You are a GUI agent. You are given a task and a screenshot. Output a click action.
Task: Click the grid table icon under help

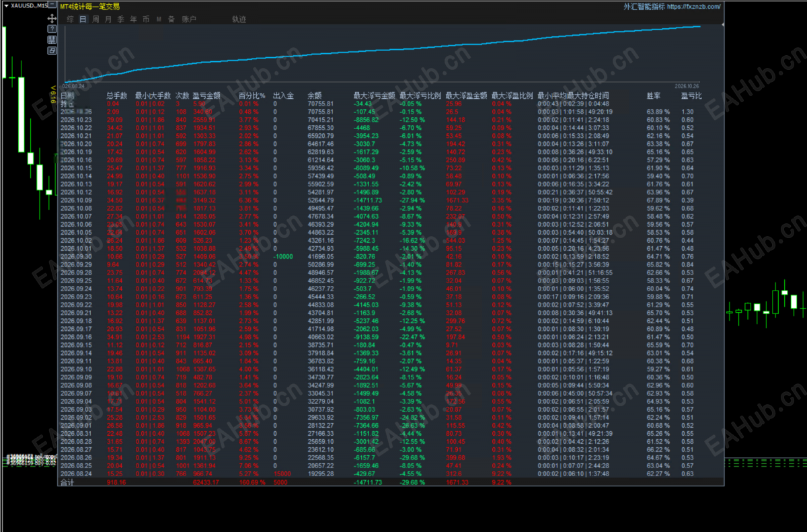[x=52, y=40]
